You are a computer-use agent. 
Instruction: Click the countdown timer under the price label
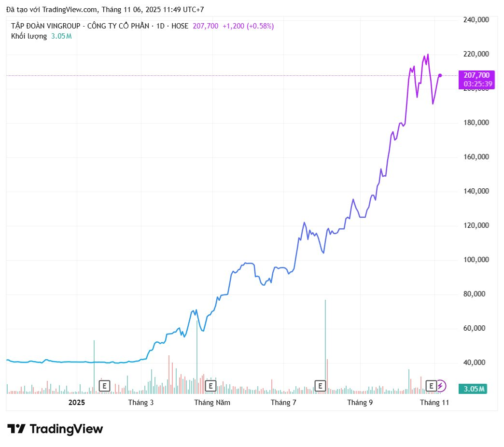point(477,84)
